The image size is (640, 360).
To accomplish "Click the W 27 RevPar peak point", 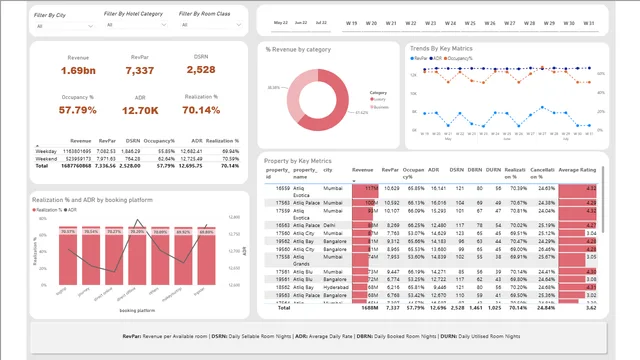I will coord(542,108).
